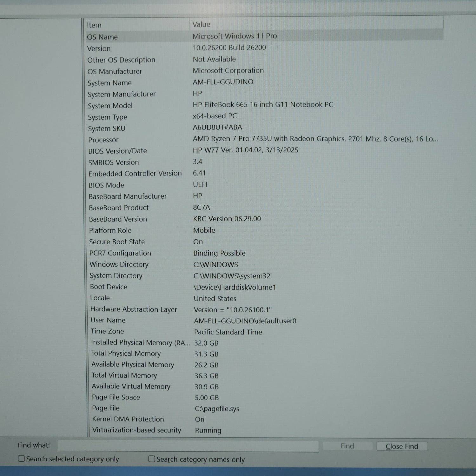Select the BIOS Version/Date item label
This screenshot has height=476, width=476.
tap(117, 151)
